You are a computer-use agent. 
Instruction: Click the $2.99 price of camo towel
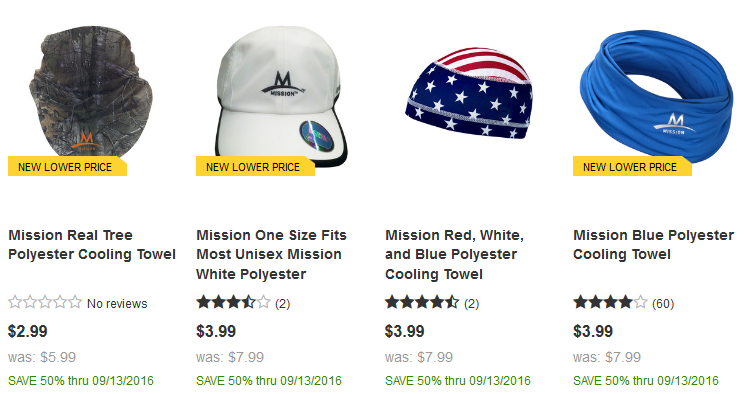click(28, 331)
